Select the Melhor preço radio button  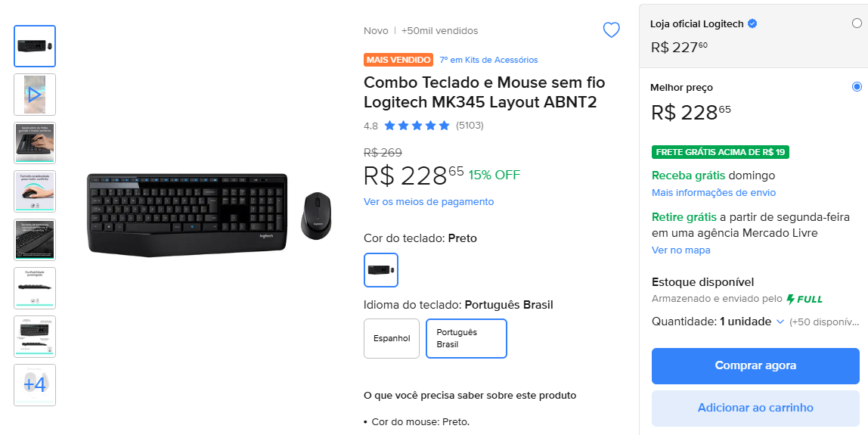click(x=857, y=87)
